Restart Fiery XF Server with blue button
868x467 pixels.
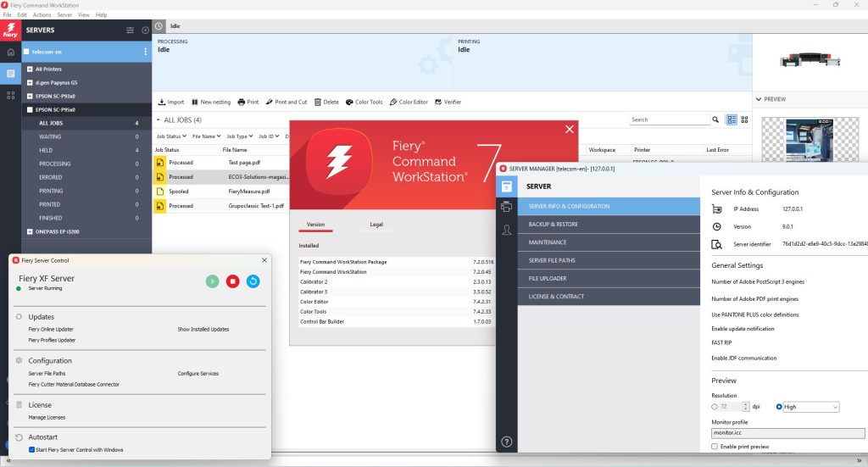click(x=253, y=281)
